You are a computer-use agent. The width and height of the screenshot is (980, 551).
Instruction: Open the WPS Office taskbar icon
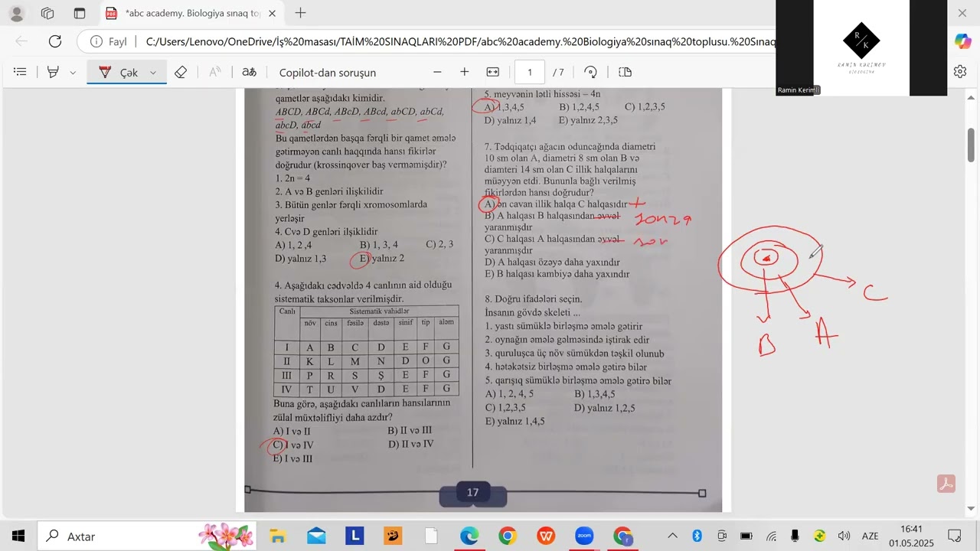(546, 536)
